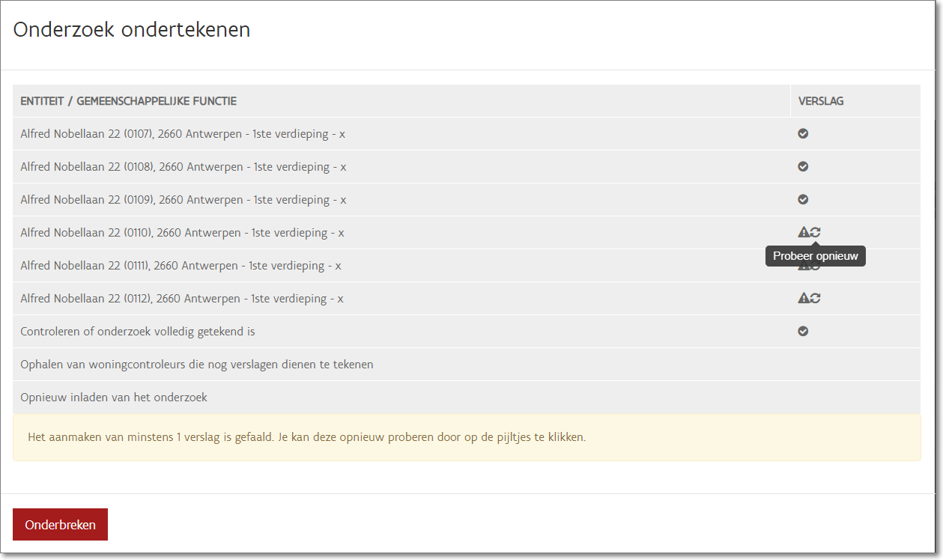Select the Alfred Nobellaan 22 (0111) row

(181, 266)
